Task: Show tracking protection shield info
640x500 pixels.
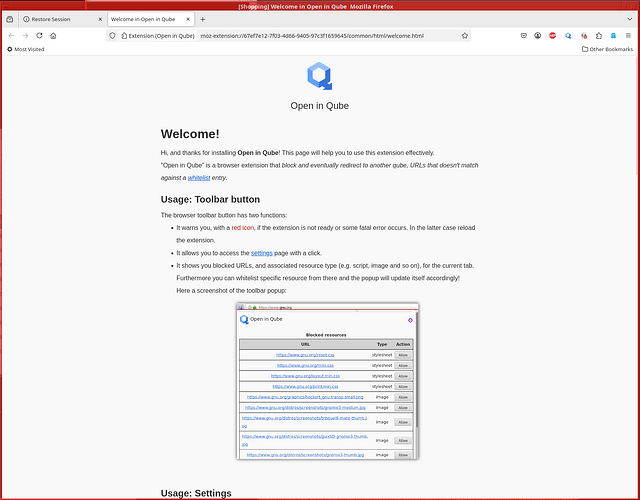Action: [x=112, y=36]
